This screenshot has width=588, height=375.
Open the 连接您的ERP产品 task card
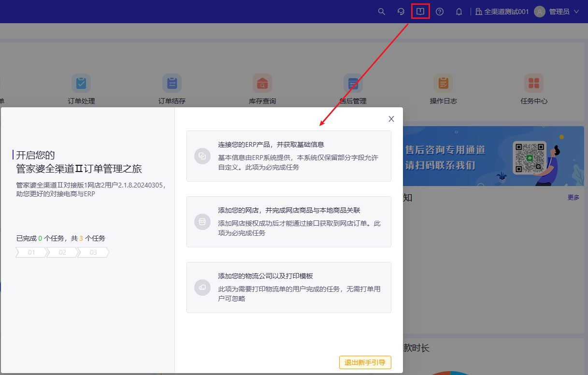[x=289, y=156]
